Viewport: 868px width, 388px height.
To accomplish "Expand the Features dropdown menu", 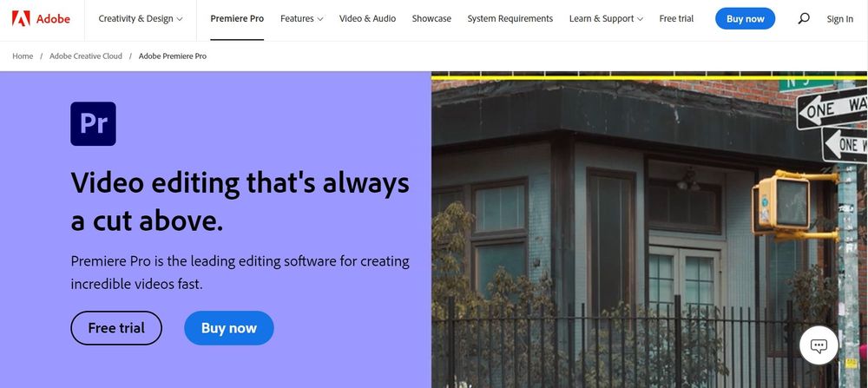I will (301, 19).
